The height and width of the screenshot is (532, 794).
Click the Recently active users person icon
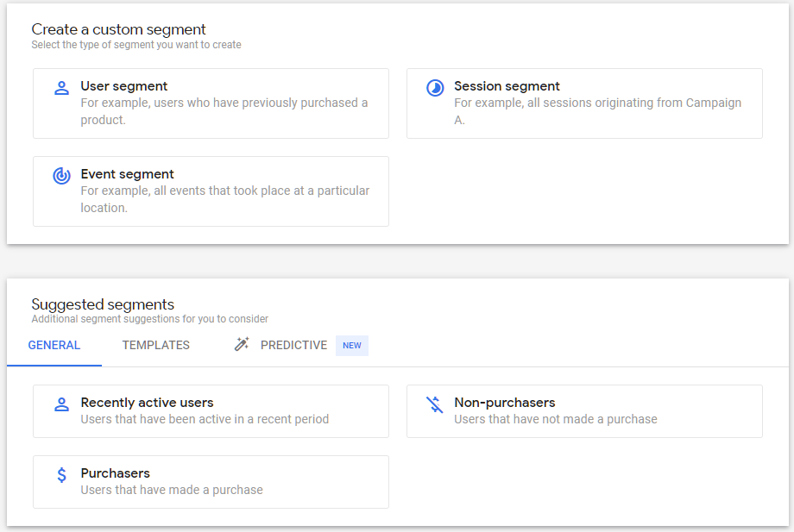point(62,404)
